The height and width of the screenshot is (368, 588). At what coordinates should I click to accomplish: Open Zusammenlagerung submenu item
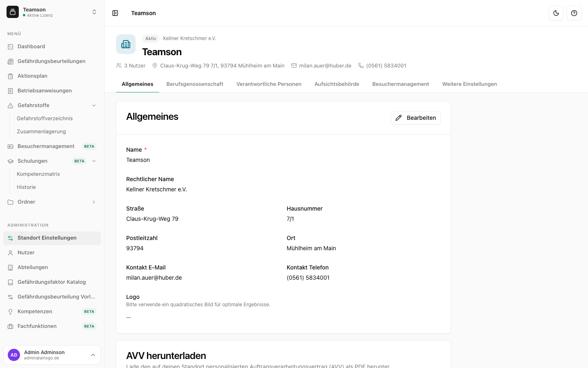click(41, 132)
